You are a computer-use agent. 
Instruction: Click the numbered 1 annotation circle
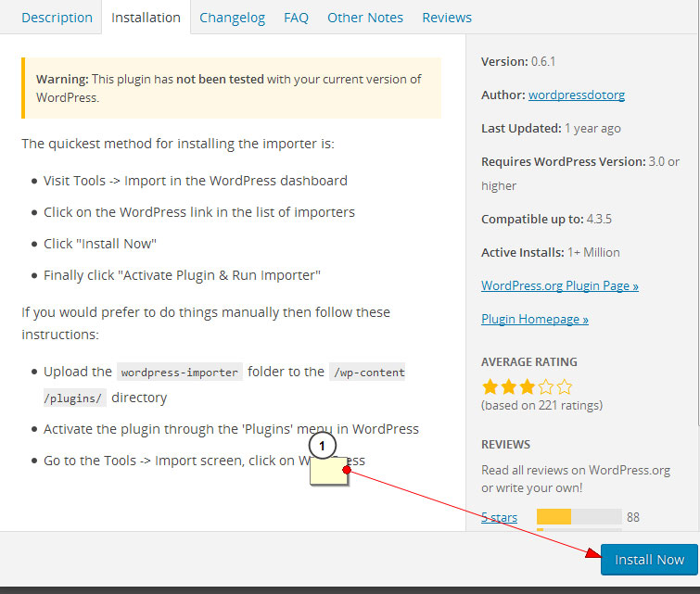[323, 446]
